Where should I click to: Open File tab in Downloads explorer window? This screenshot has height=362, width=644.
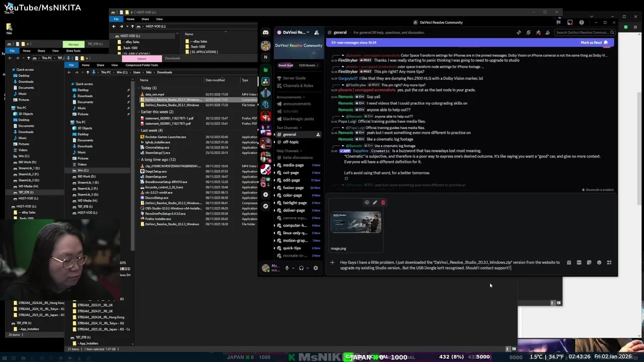[x=71, y=65]
